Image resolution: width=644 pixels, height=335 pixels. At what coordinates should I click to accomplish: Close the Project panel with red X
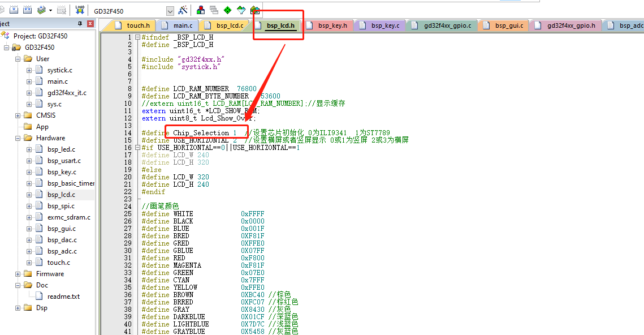pos(90,24)
